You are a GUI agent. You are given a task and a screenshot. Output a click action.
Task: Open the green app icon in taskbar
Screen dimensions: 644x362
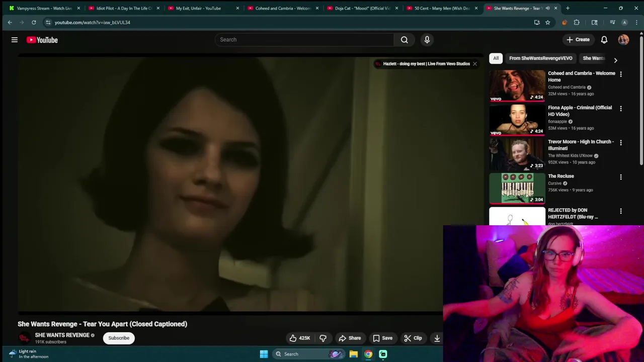(383, 354)
